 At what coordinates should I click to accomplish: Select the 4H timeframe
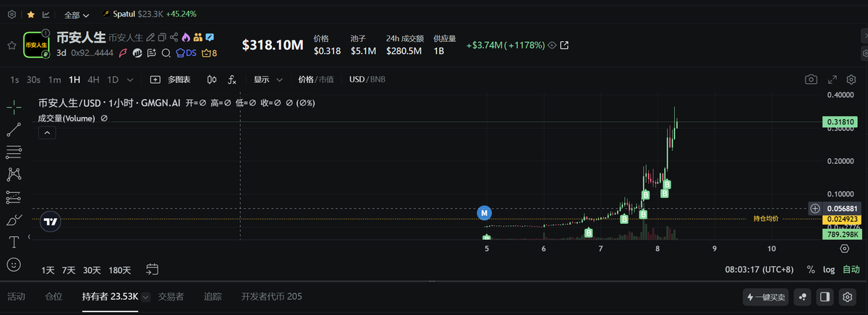(93, 79)
